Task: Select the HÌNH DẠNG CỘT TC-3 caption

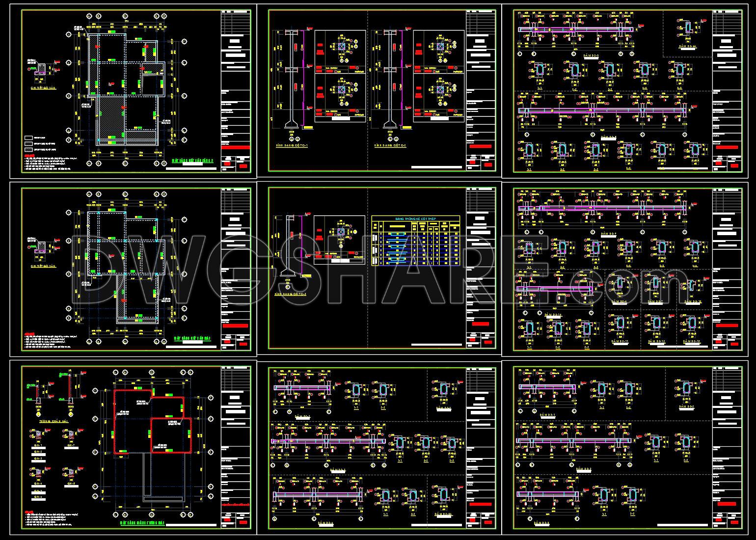Action: pyautogui.click(x=291, y=293)
